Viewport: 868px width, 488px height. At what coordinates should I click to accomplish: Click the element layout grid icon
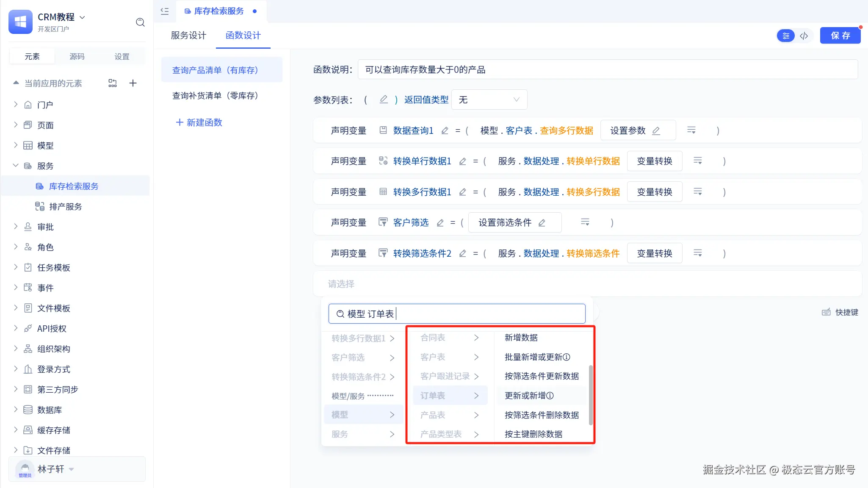coord(112,83)
